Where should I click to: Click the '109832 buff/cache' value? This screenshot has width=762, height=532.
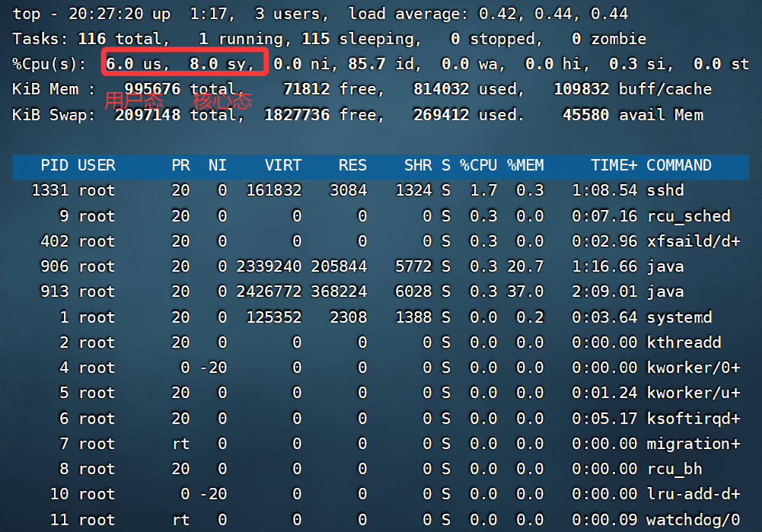click(x=633, y=89)
